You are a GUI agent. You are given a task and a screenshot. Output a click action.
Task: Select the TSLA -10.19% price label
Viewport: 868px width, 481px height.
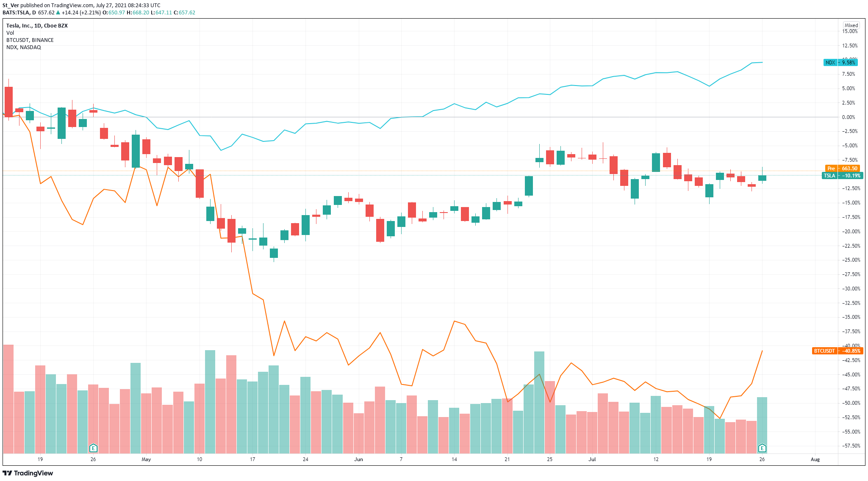click(841, 176)
